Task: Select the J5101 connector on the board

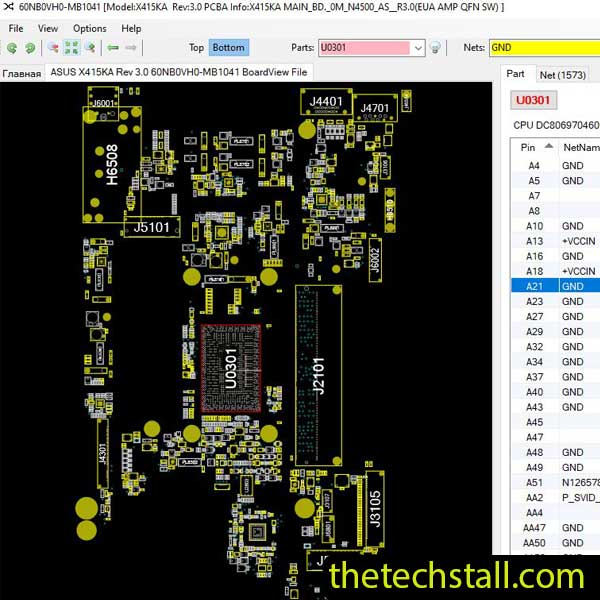Action: (152, 227)
